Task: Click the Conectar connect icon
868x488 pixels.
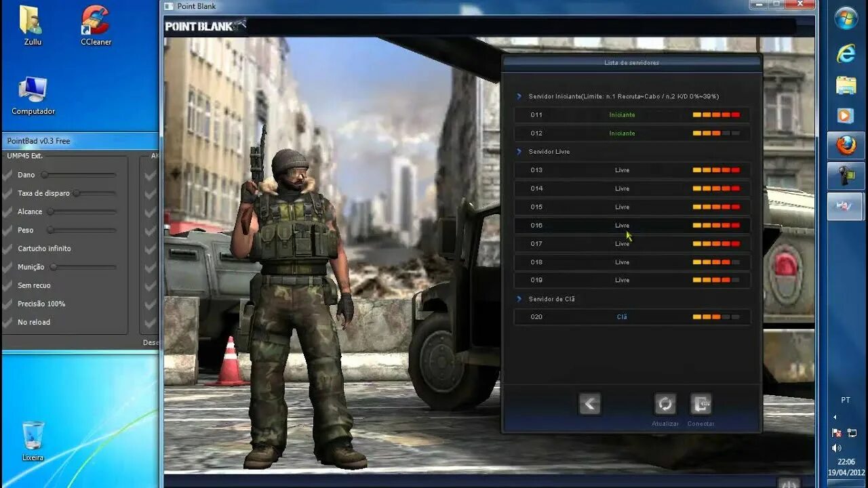Action: (x=701, y=404)
